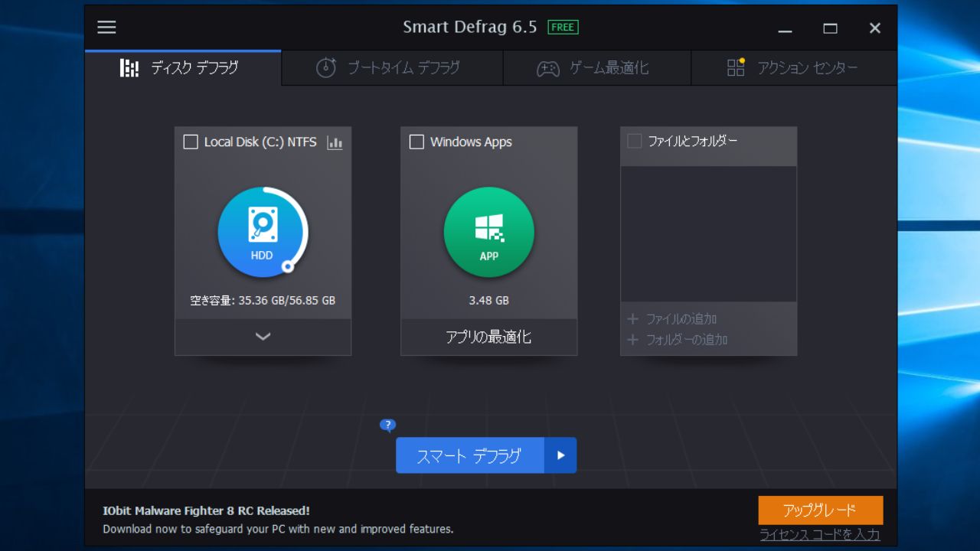Expand the Local Disk C options chevron
Image resolution: width=980 pixels, height=551 pixels.
click(263, 337)
